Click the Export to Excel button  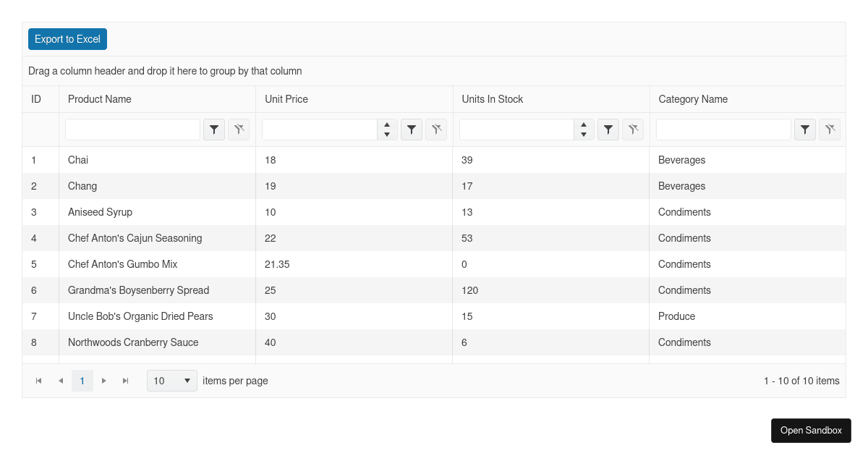67,39
